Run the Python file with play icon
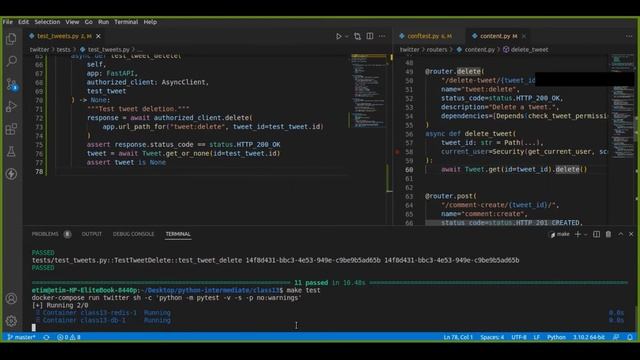The image size is (640, 360). (338, 36)
